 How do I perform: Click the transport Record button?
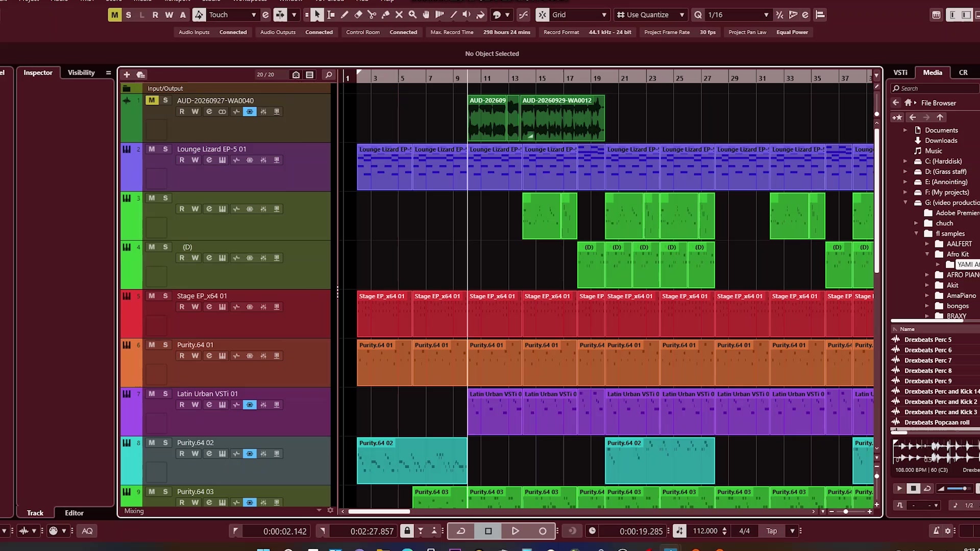click(x=543, y=531)
